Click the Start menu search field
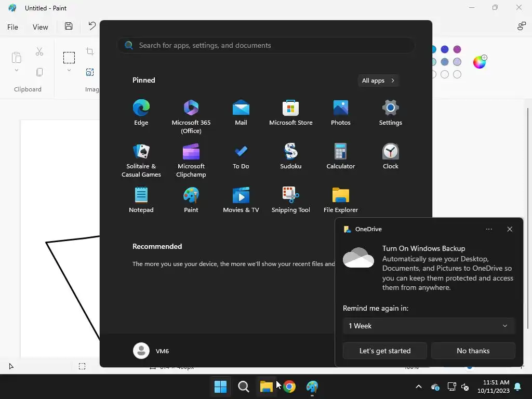The height and width of the screenshot is (399, 532). [265, 45]
